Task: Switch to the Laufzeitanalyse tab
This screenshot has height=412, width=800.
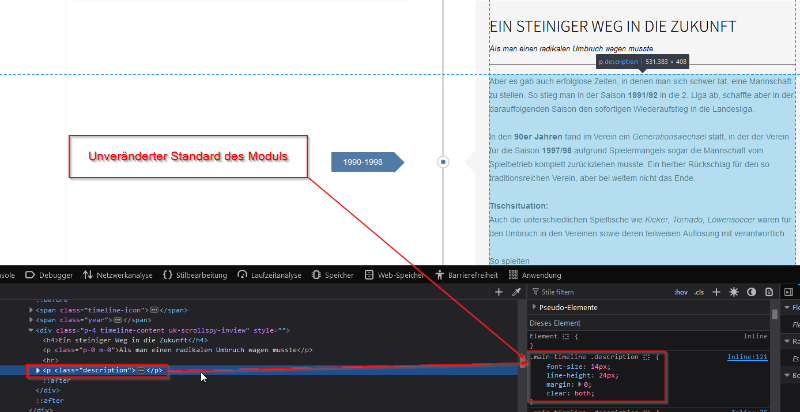Action: tap(269, 275)
